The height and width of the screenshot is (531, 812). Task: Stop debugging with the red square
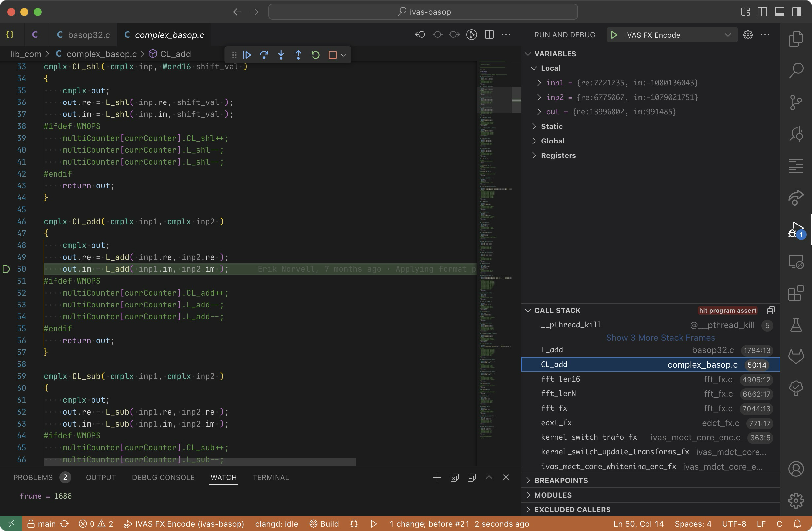point(332,55)
